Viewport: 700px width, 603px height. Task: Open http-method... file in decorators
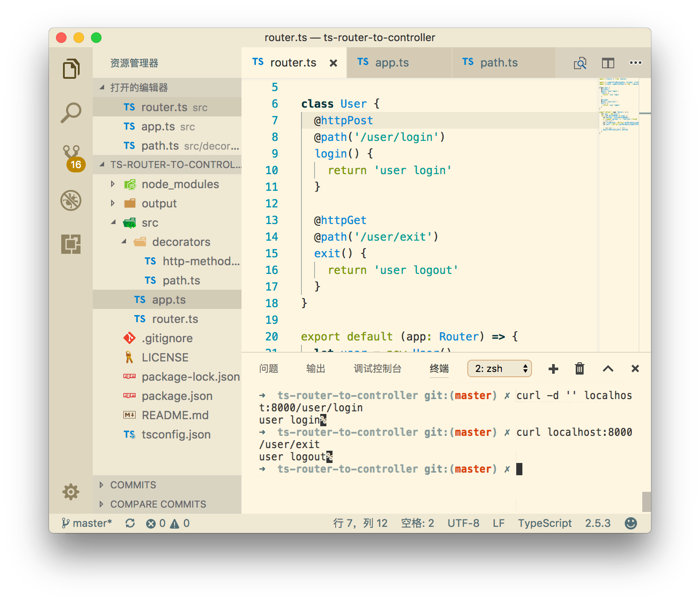point(167,261)
